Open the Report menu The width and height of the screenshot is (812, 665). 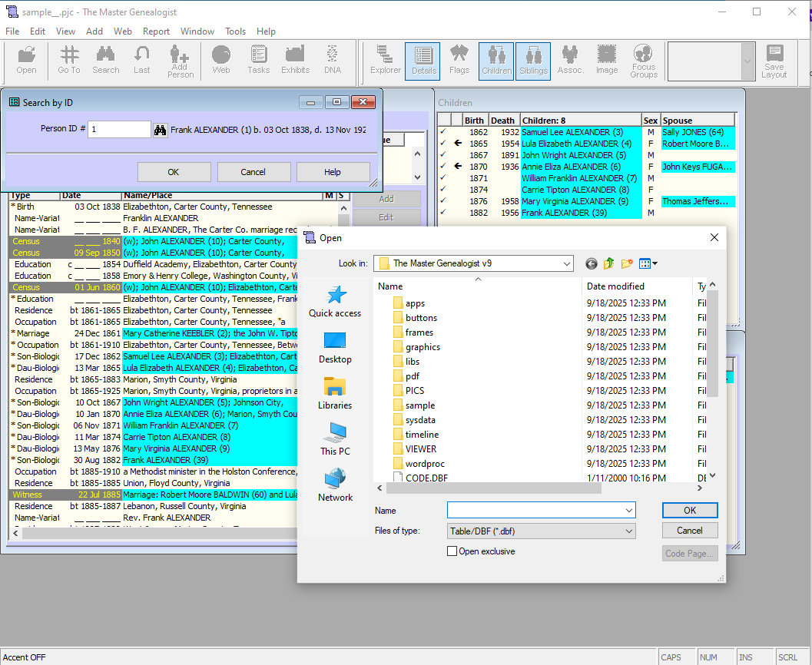pos(156,31)
